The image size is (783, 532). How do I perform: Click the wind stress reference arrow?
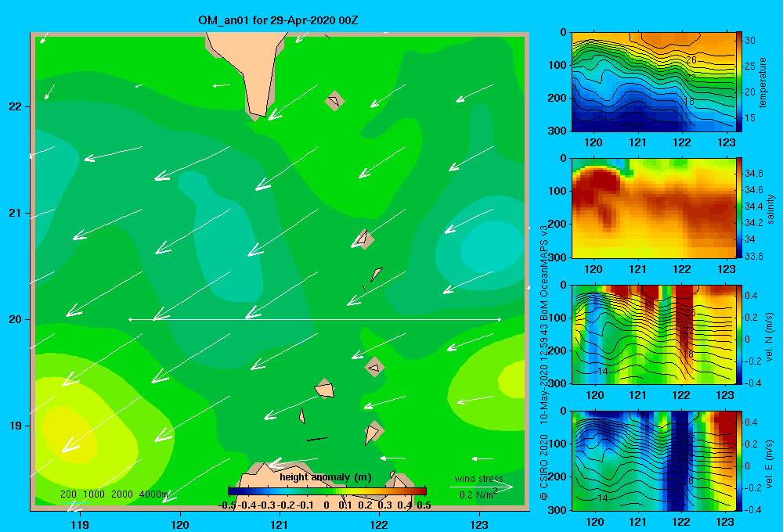(482, 487)
